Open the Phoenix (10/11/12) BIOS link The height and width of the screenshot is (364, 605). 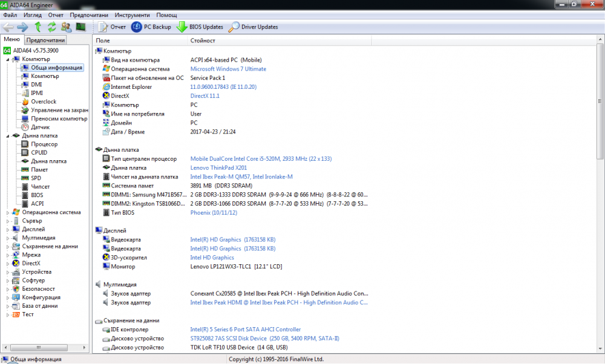pos(214,213)
